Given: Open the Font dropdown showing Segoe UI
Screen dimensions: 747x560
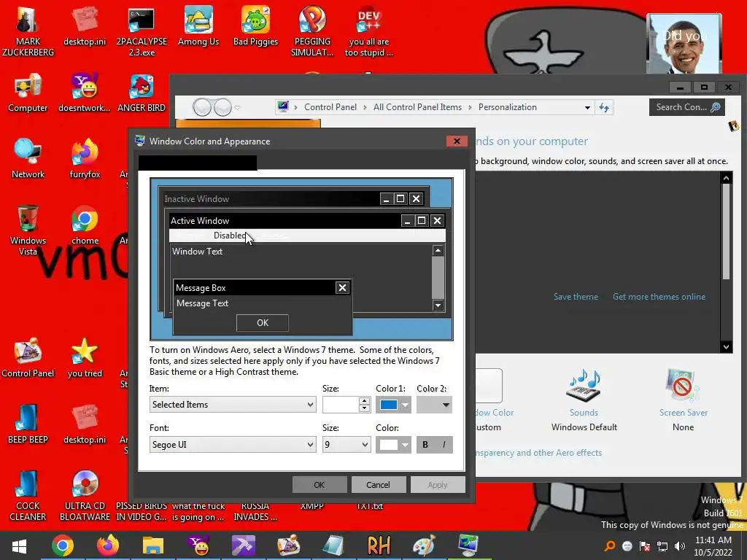Looking at the screenshot, I should 233,445.
